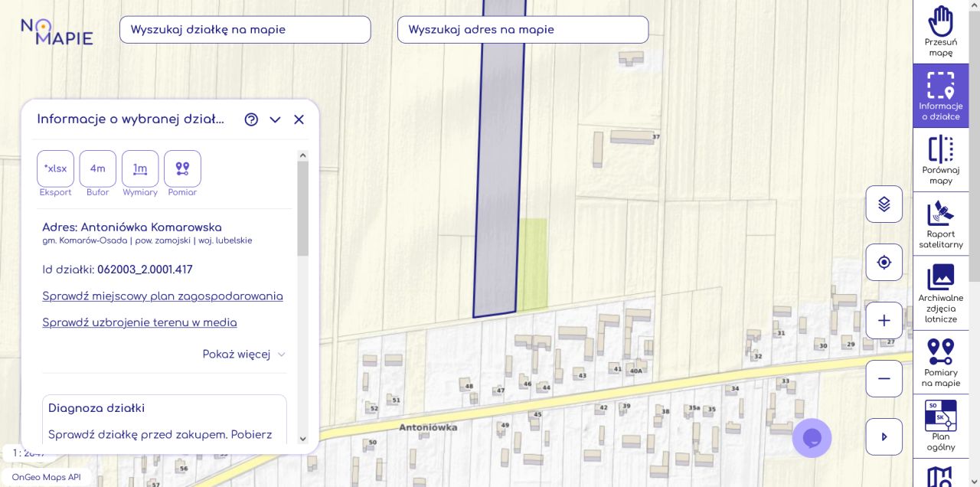Center map on my location
Screen dimensions: 980x487
tap(884, 263)
